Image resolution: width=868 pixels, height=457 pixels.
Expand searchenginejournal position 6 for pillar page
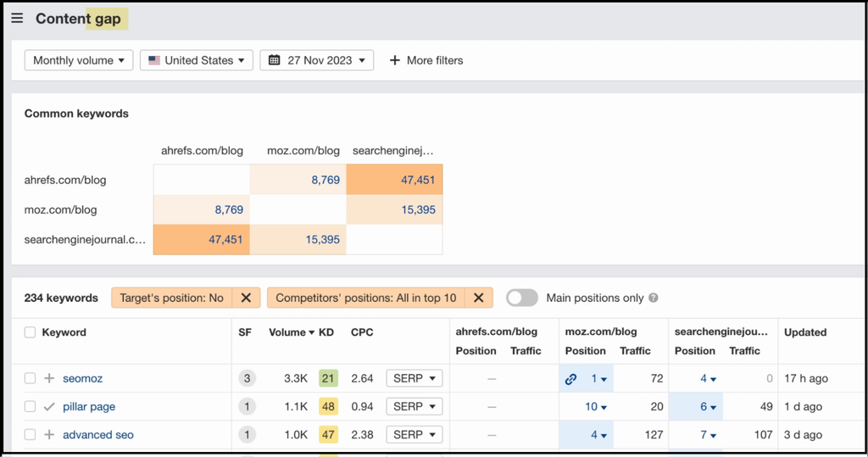pos(709,407)
